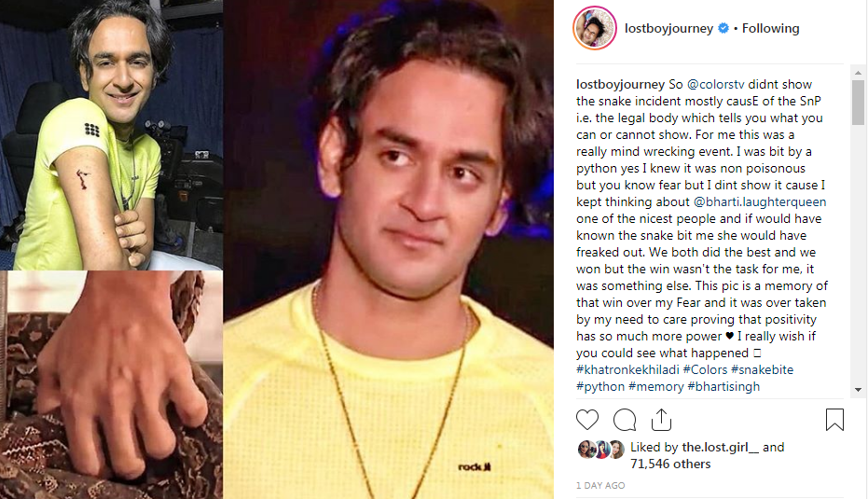Screen dimensions: 868x499
Task: Toggle the Following status button
Action: pyautogui.click(x=770, y=28)
